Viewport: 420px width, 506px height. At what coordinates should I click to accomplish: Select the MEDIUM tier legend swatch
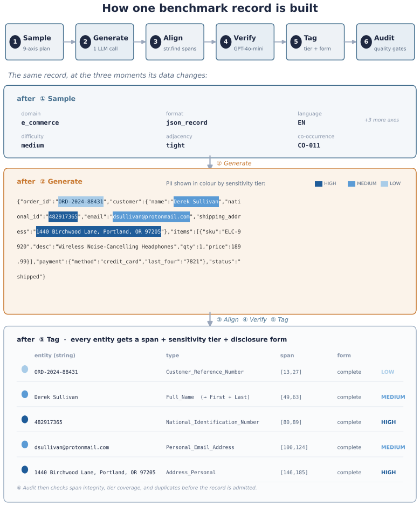[x=352, y=183]
